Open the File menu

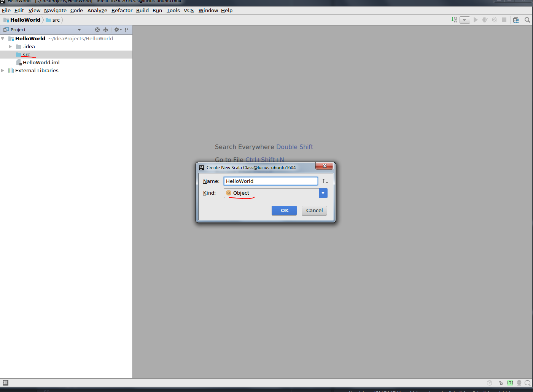6,11
